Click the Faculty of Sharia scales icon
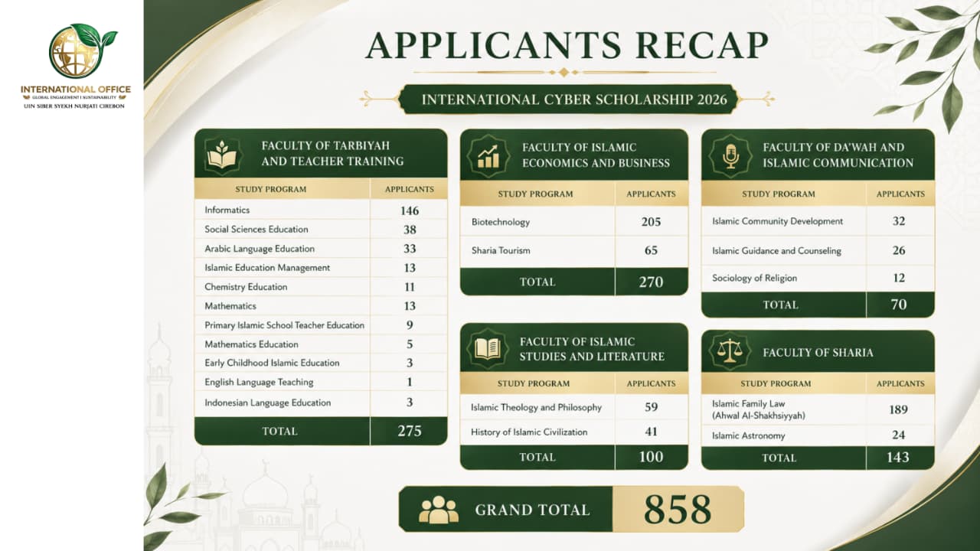The width and height of the screenshot is (980, 551). coord(729,352)
